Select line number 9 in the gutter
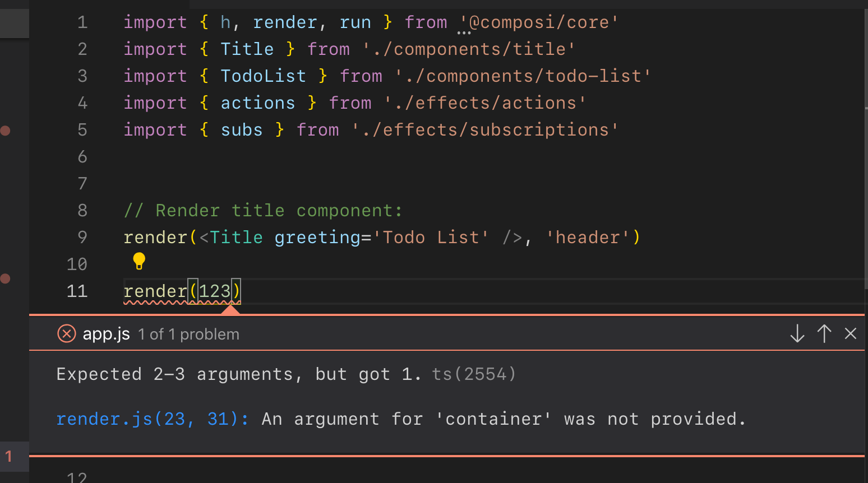The image size is (868, 483). (82, 237)
